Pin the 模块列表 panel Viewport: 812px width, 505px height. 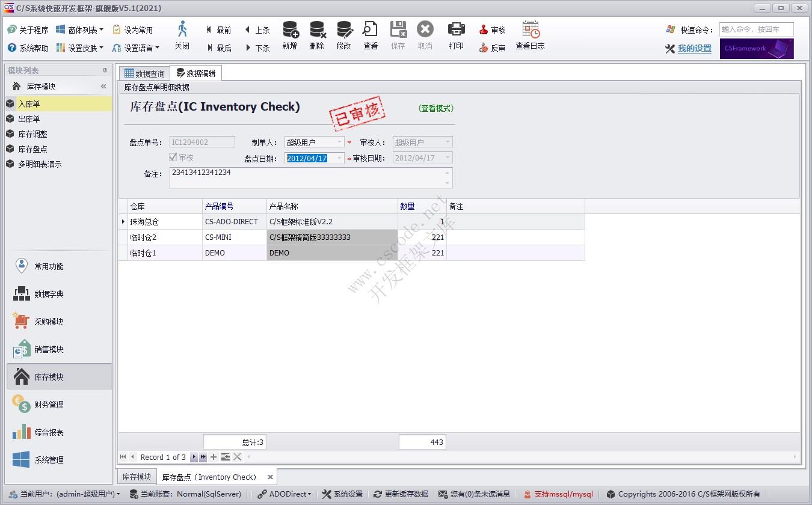105,71
